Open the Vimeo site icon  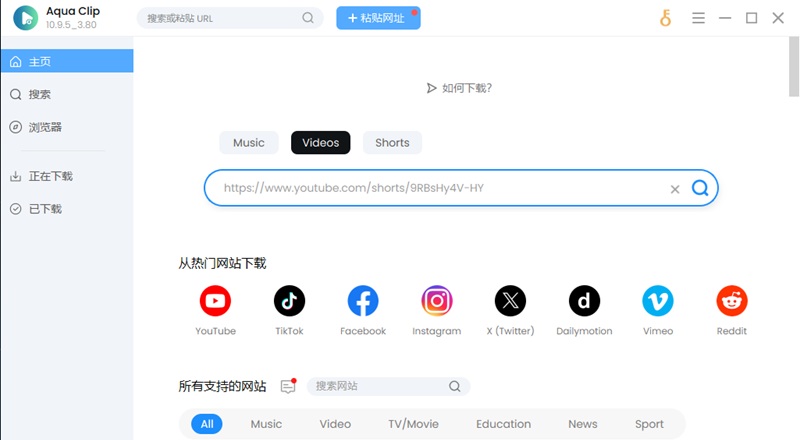click(658, 301)
